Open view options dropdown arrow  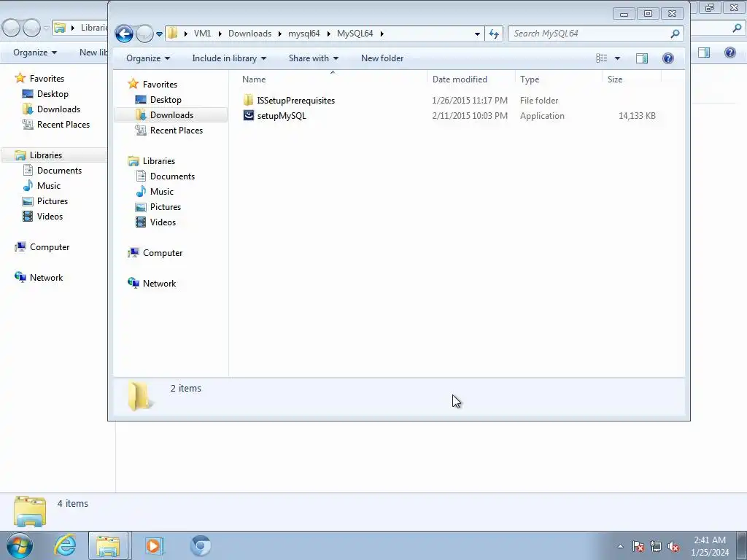pyautogui.click(x=617, y=58)
